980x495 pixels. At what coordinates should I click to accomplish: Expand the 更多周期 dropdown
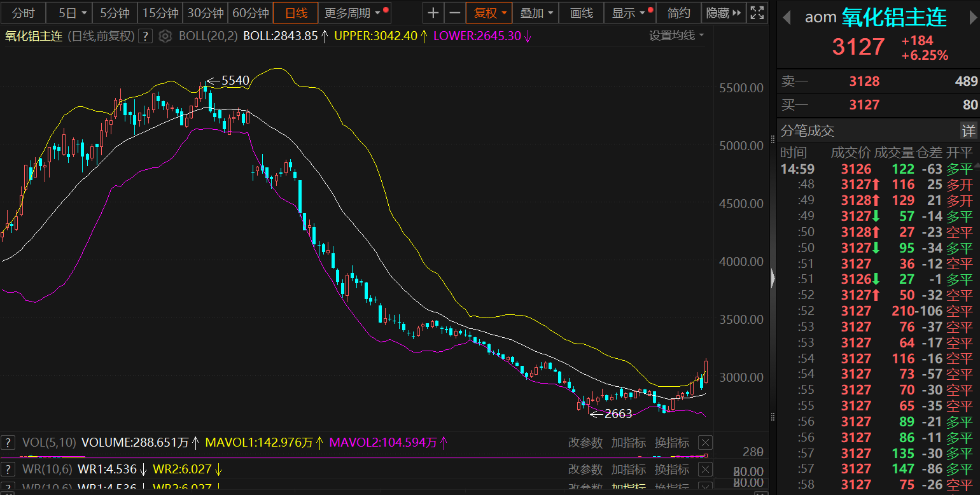(x=353, y=13)
